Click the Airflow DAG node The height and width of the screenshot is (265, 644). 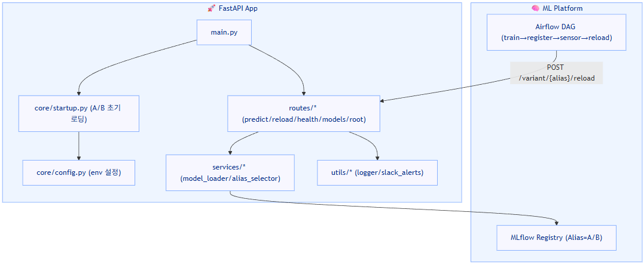pyautogui.click(x=556, y=33)
